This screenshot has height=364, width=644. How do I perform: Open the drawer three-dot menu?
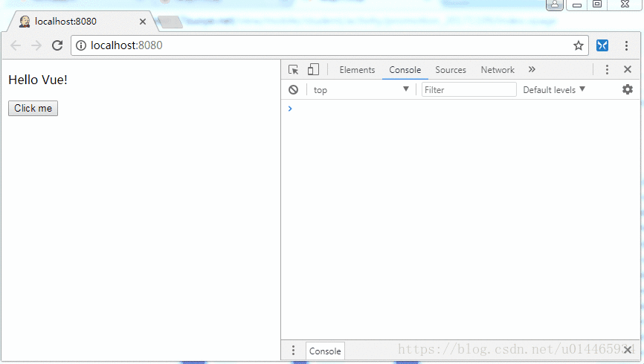tap(293, 351)
